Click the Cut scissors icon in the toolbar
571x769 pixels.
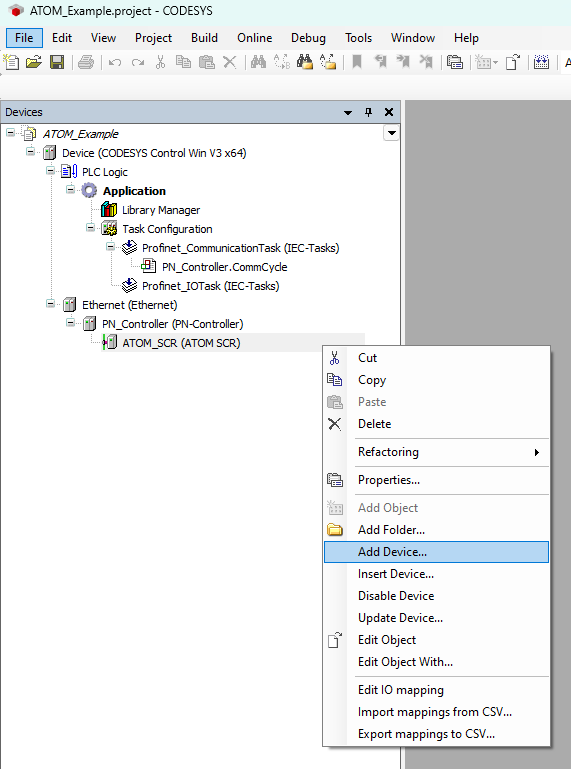(160, 62)
